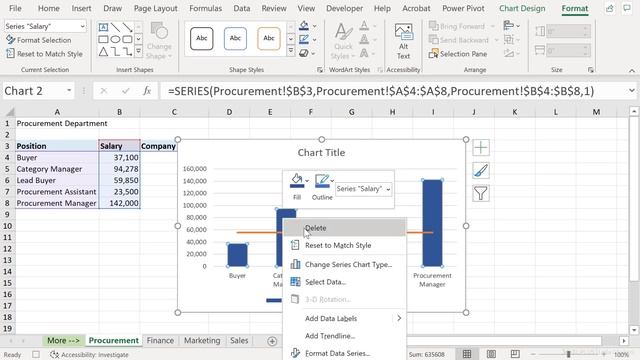The height and width of the screenshot is (360, 640).
Task: Choose Select Data from context menu
Action: pos(345,282)
